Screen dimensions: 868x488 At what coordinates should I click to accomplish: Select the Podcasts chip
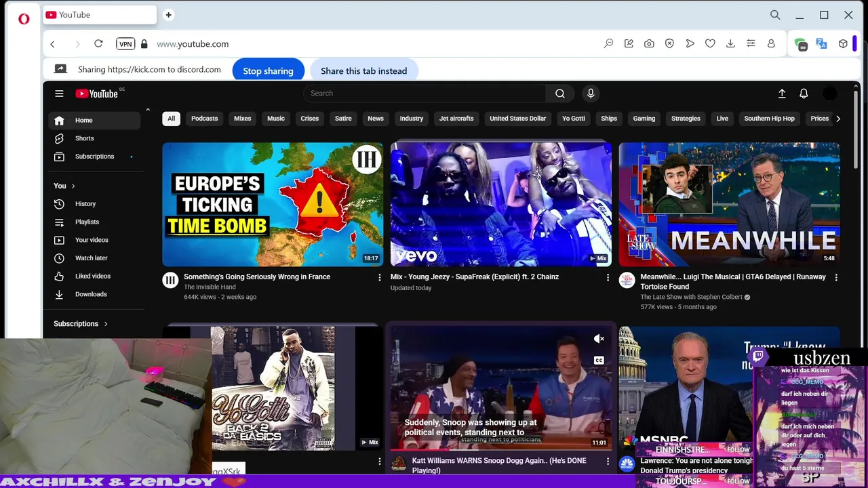pyautogui.click(x=204, y=119)
